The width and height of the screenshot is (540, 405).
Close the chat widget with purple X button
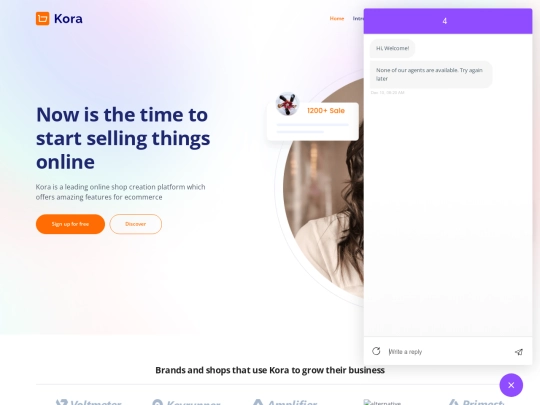511,385
